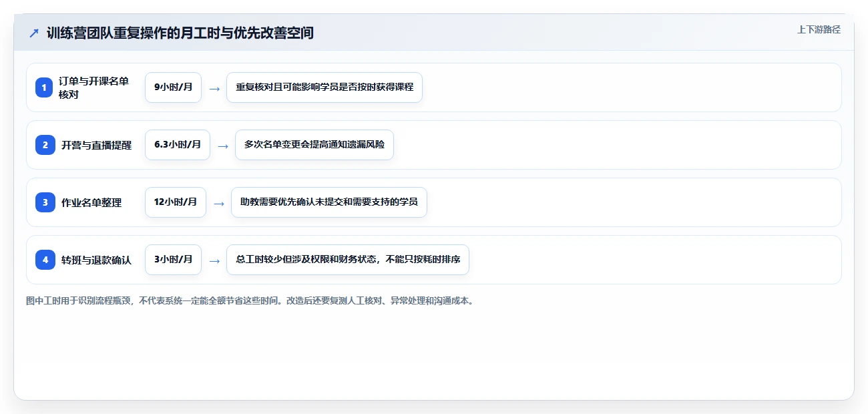868x414 pixels.
Task: Click the 9小时/月 chip
Action: coord(173,87)
